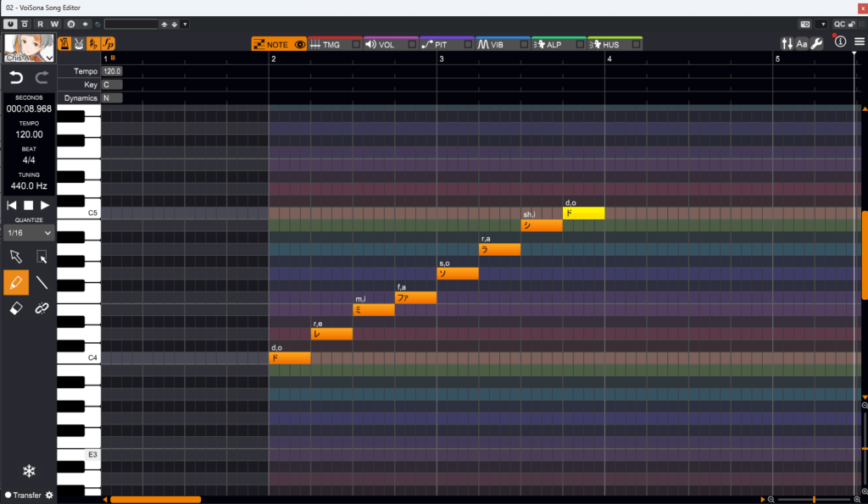This screenshot has width=868, height=504.
Task: Enable the HUS layer checkbox
Action: click(636, 44)
